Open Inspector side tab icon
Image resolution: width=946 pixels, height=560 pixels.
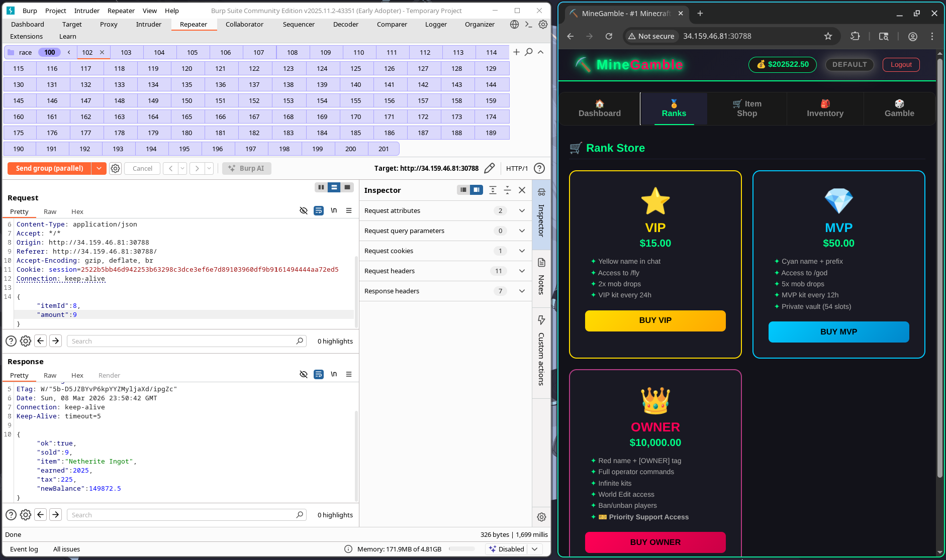point(541,192)
